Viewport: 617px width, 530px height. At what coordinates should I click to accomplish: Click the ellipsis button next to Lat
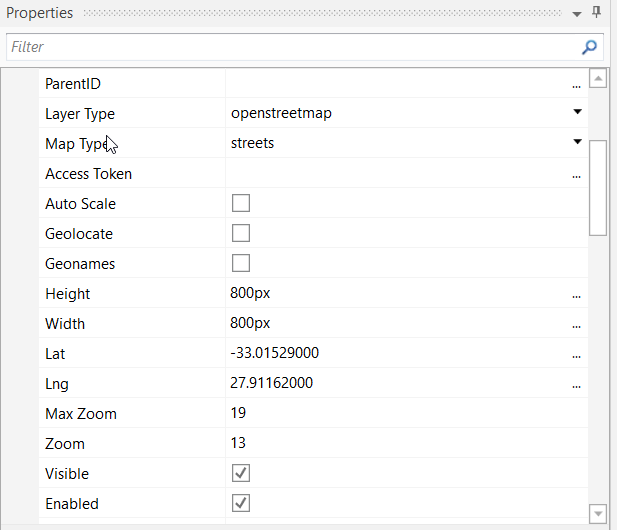click(x=576, y=355)
